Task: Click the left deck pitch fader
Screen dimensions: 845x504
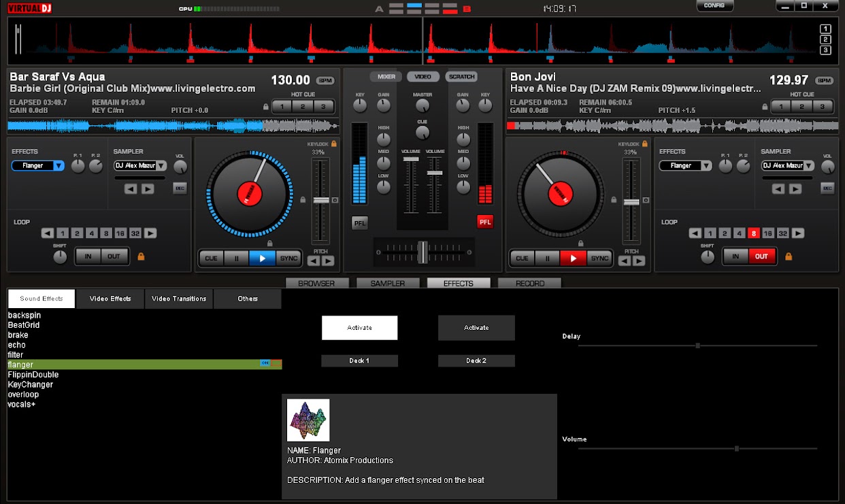Action: 320,201
